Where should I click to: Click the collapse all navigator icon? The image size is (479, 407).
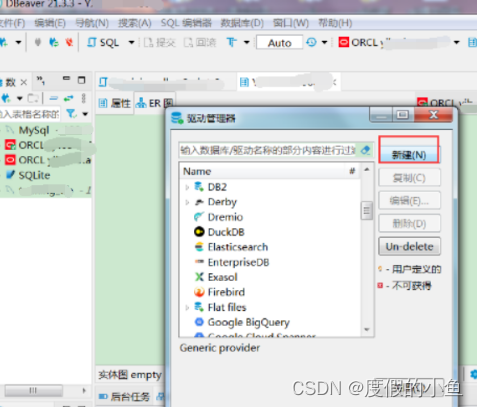pyautogui.click(x=54, y=98)
